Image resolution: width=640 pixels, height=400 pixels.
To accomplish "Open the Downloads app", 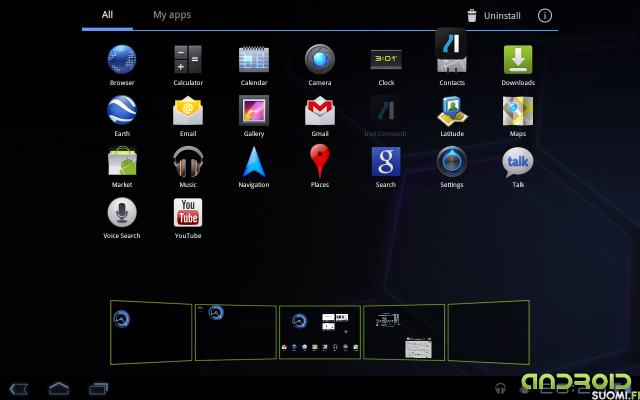I will coord(518,60).
